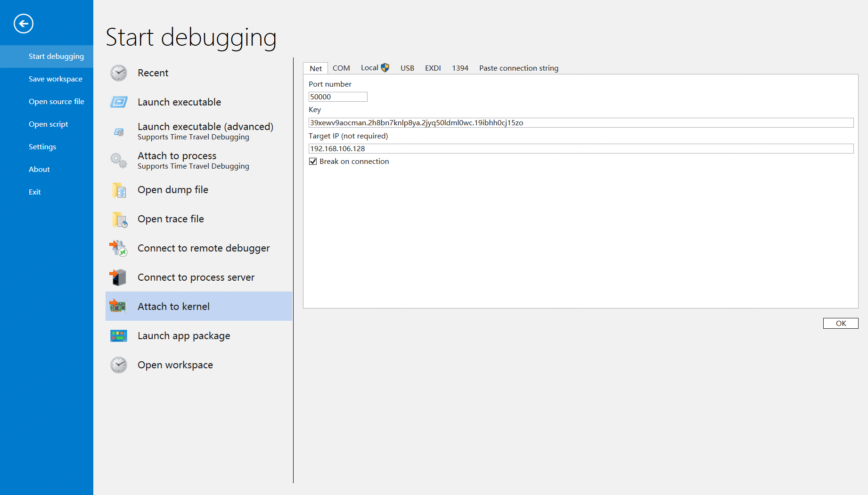
Task: Click the Launch executable icon
Action: 119,102
